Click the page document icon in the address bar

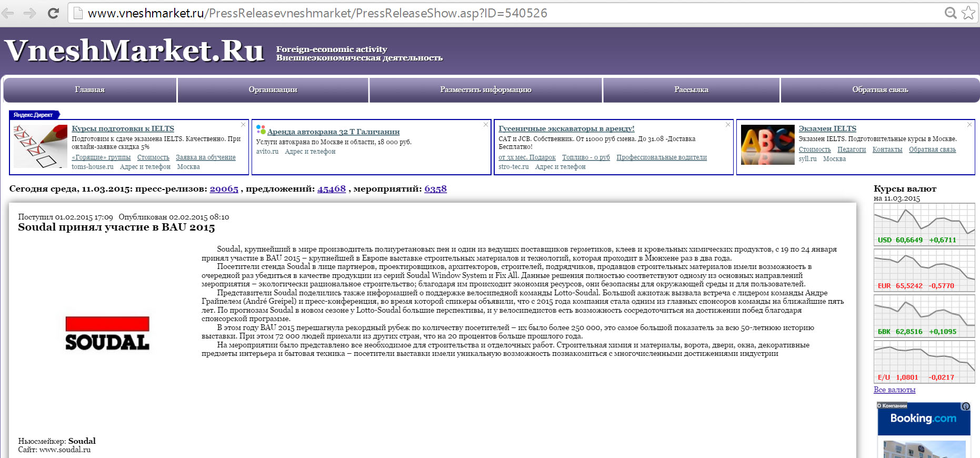[x=78, y=13]
